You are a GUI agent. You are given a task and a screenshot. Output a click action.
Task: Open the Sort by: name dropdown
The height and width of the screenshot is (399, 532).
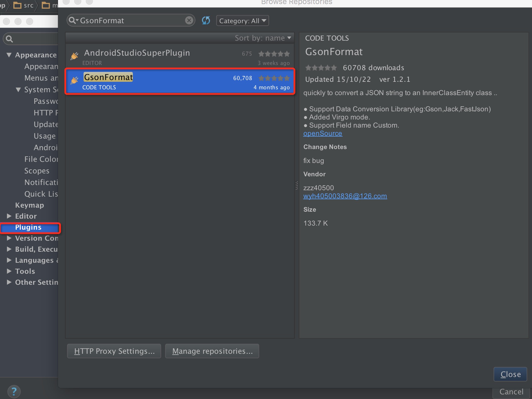coord(263,38)
